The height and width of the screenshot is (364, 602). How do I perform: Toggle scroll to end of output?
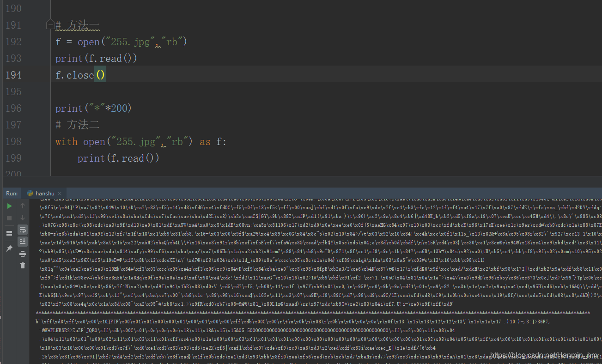[22, 242]
